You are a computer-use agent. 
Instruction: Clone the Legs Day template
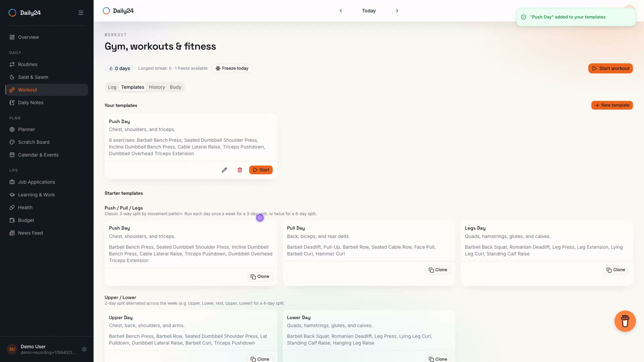[616, 270]
